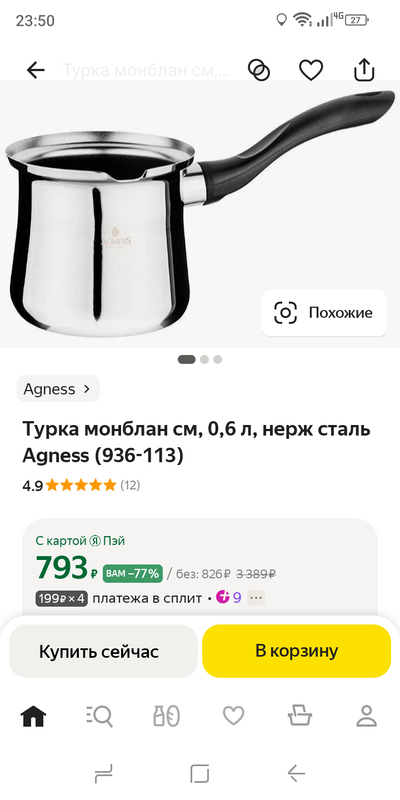The height and width of the screenshot is (800, 400).
Task: Tap Купить сейчас button
Action: [x=103, y=651]
